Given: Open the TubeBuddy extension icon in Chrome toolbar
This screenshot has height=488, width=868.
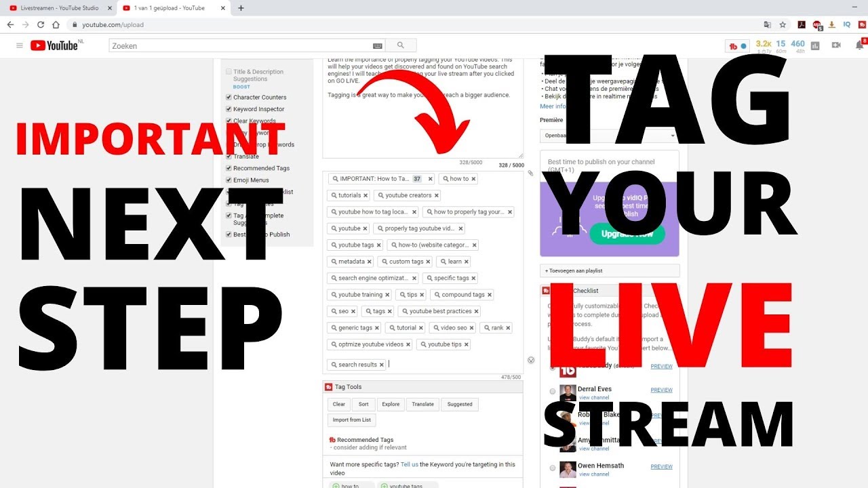Looking at the screenshot, I should click(x=862, y=24).
